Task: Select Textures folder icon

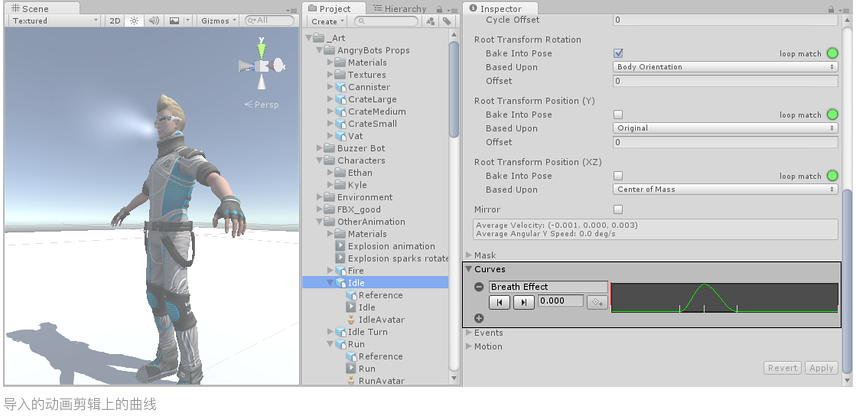Action: tap(341, 75)
